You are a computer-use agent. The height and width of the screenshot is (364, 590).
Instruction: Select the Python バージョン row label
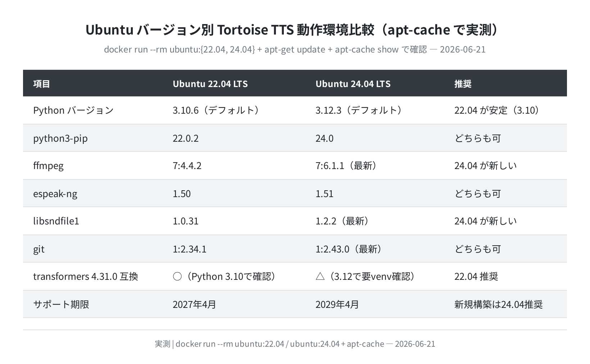pyautogui.click(x=73, y=110)
